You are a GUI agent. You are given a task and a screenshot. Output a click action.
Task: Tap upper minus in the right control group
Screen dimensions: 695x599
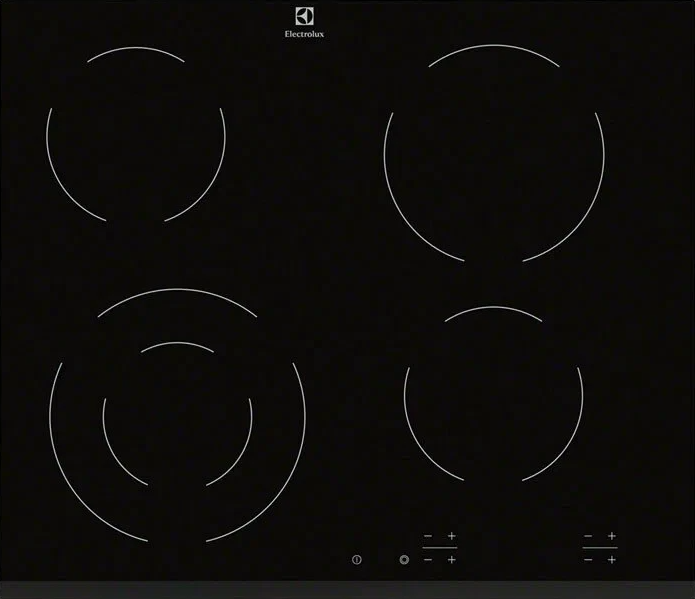point(588,536)
